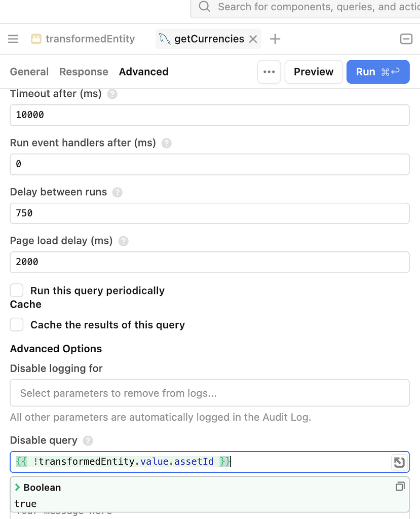The image size is (420, 519).
Task: Switch to the General tab
Action: (x=29, y=72)
